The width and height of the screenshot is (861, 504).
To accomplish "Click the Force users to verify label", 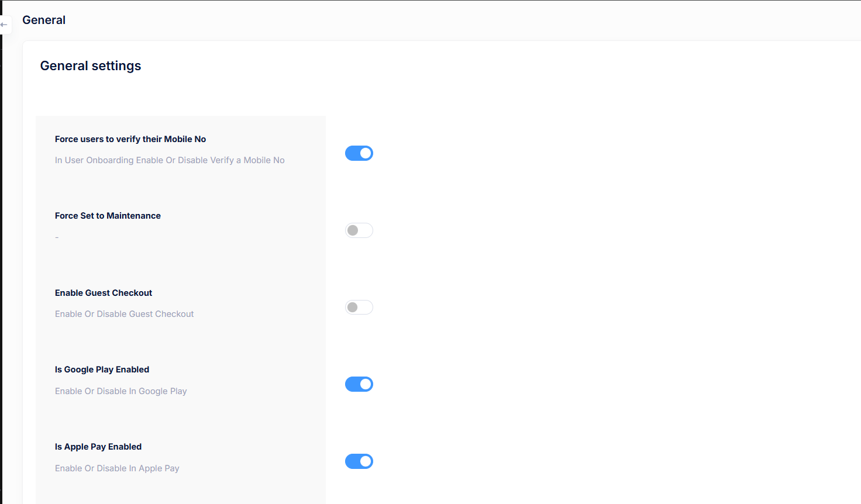I will coord(130,139).
